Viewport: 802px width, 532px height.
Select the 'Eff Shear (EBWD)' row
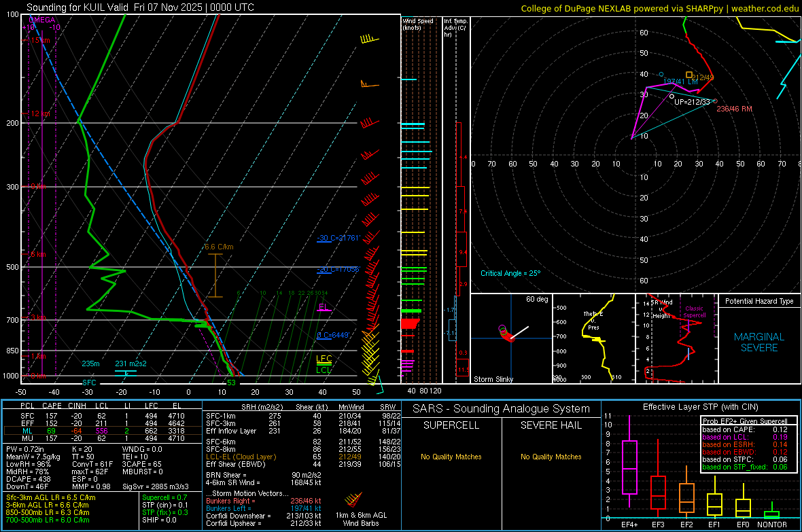coord(303,465)
